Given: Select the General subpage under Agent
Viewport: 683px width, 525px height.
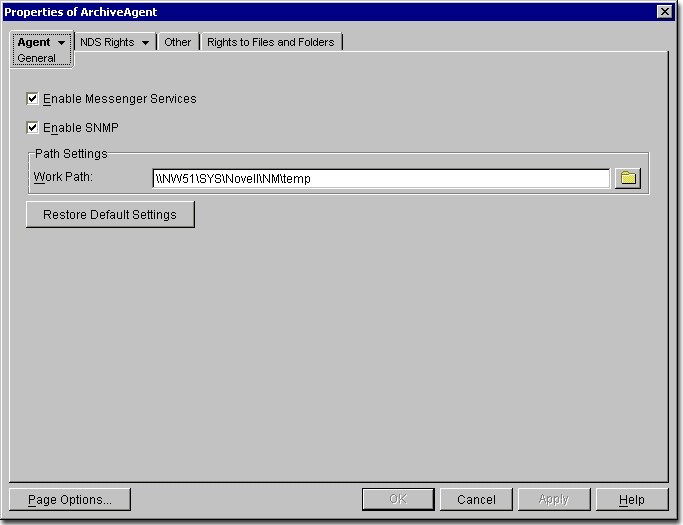Looking at the screenshot, I should (37, 58).
